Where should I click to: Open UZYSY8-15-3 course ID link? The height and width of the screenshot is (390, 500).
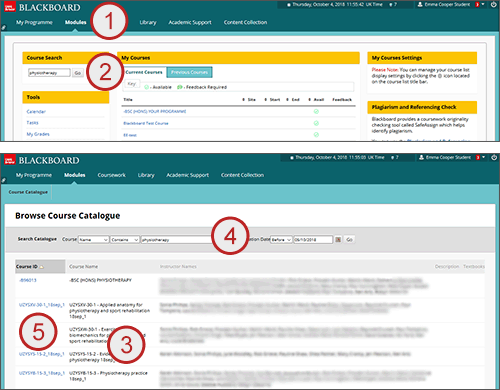tap(42, 373)
